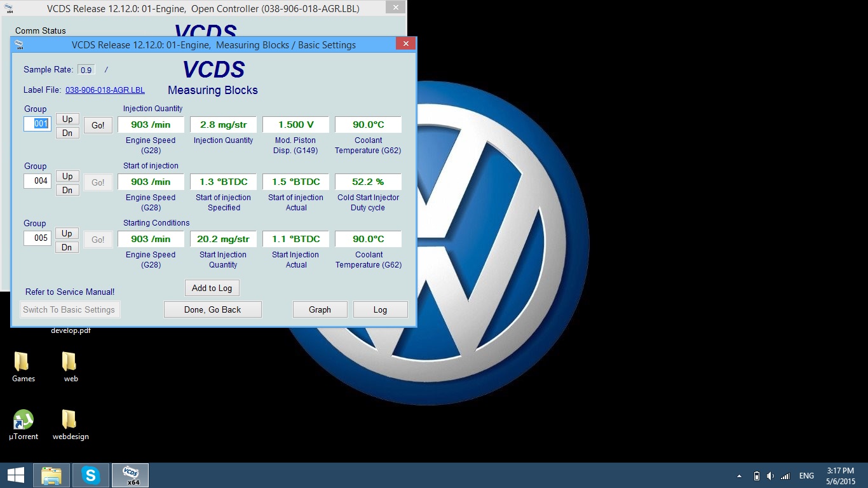Viewport: 868px width, 488px height.
Task: Show hidden system tray icons
Action: click(x=739, y=476)
